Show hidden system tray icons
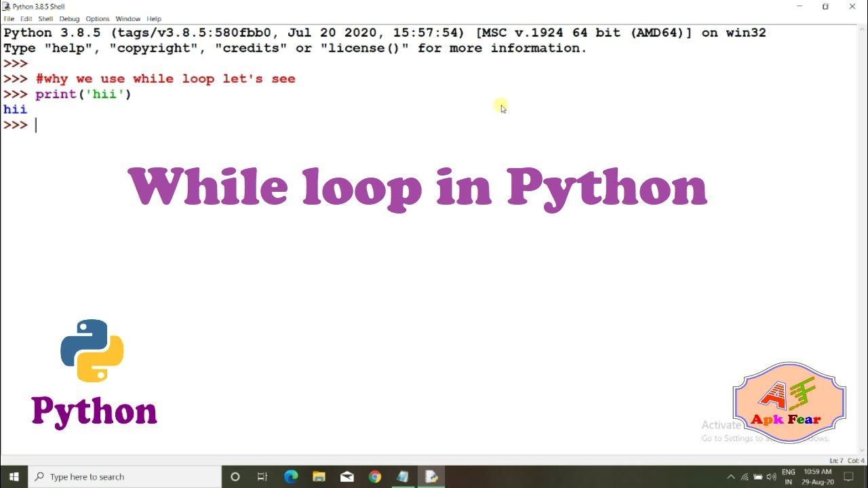 click(x=730, y=476)
